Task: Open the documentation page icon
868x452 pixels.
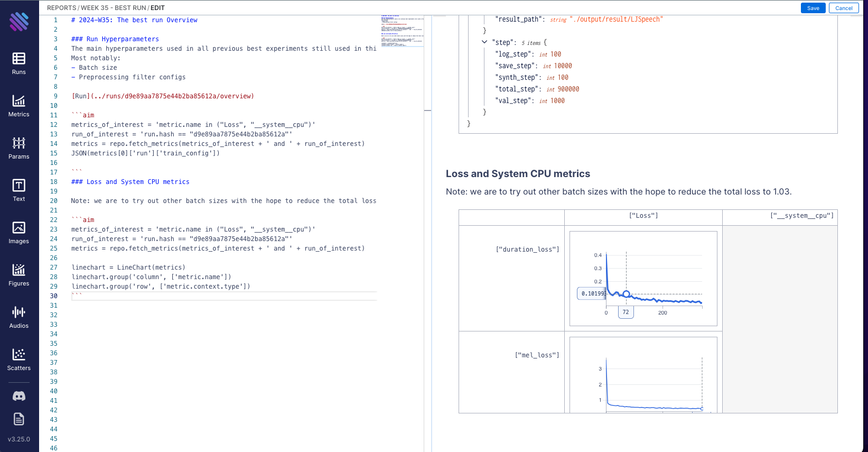Action: click(x=19, y=419)
